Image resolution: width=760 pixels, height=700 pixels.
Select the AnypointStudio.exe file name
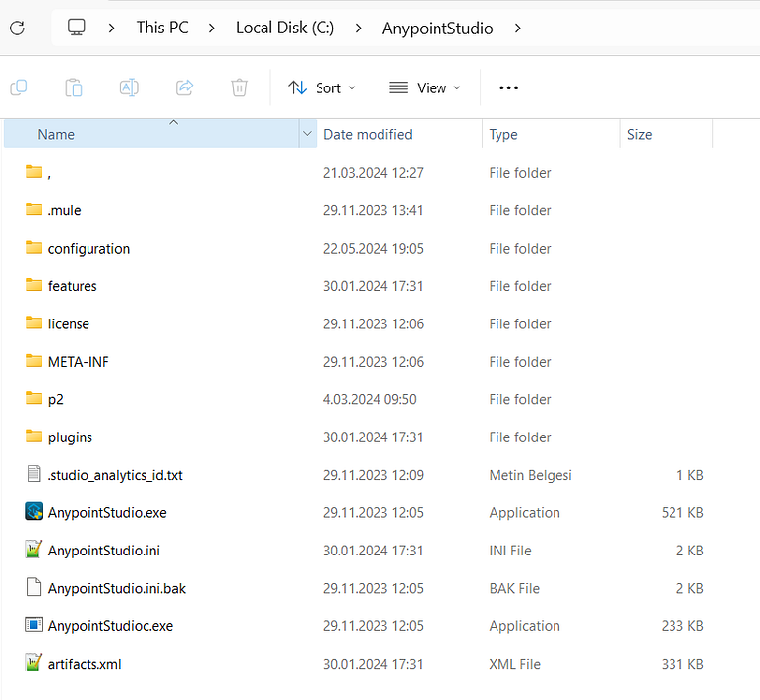107,513
